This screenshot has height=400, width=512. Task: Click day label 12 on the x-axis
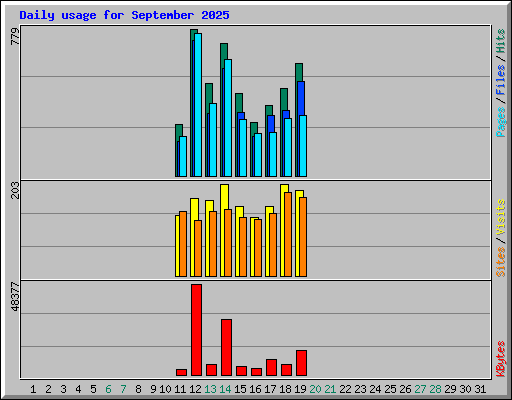tap(195, 389)
